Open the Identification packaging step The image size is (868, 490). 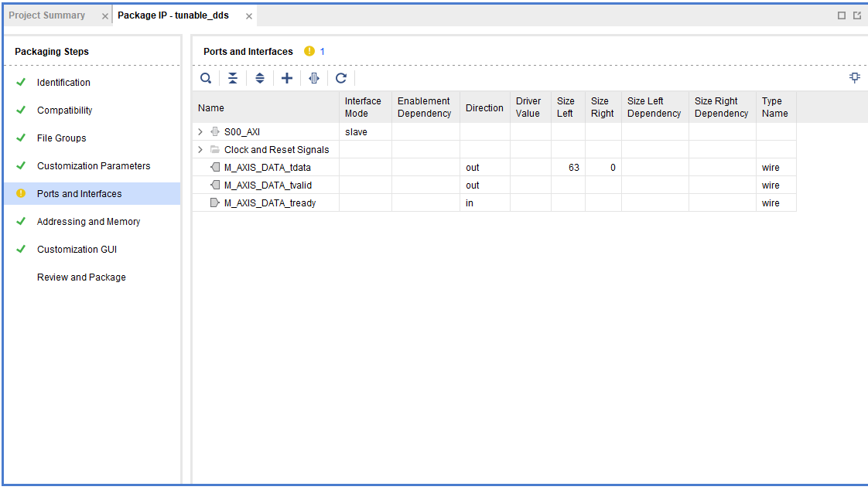coord(63,83)
